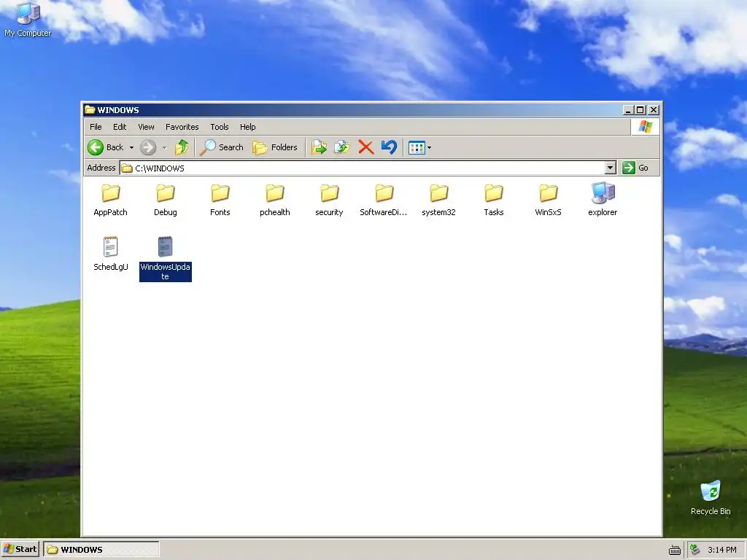Go up one folder level

[182, 147]
